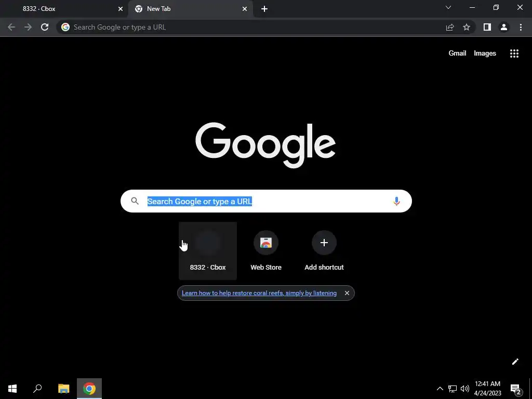Viewport: 532px width, 399px height.
Task: Go back using the browser back arrow
Action: click(11, 27)
